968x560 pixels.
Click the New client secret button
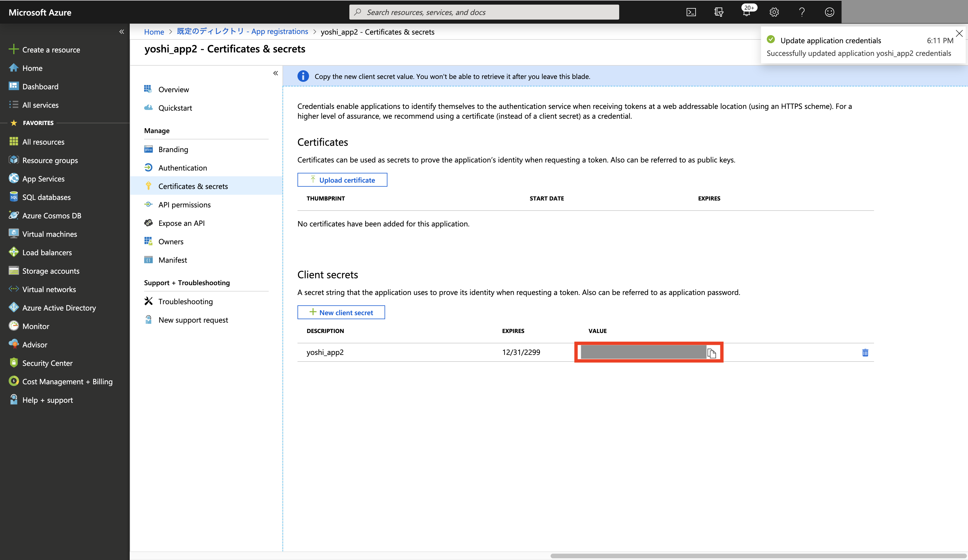(x=341, y=312)
